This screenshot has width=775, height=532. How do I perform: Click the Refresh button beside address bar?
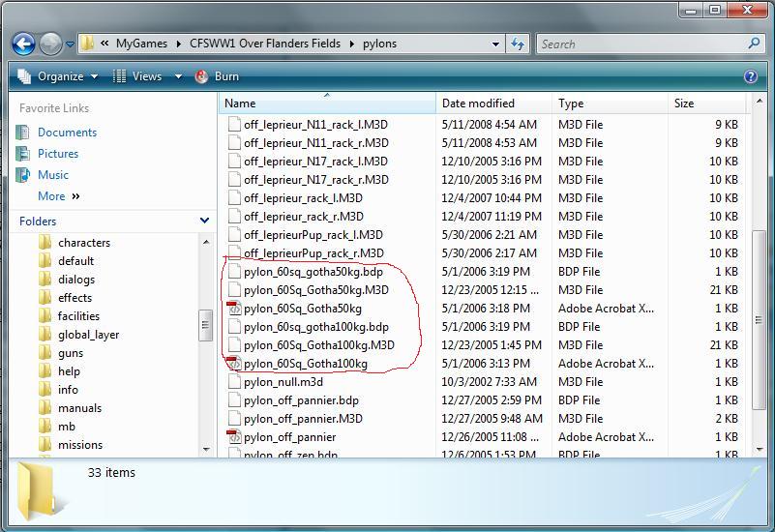point(518,44)
